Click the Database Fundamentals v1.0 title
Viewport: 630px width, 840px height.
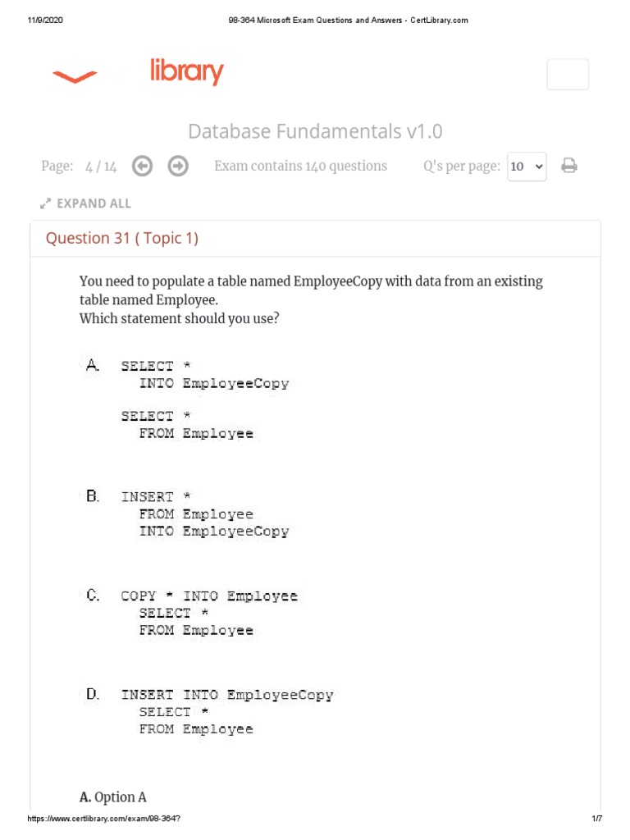click(x=315, y=131)
